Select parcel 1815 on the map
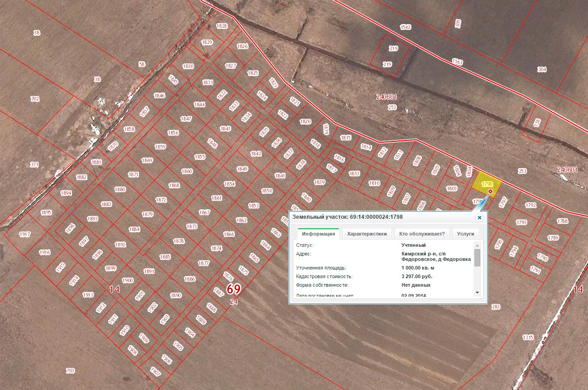The image size is (588, 390). pos(346,138)
